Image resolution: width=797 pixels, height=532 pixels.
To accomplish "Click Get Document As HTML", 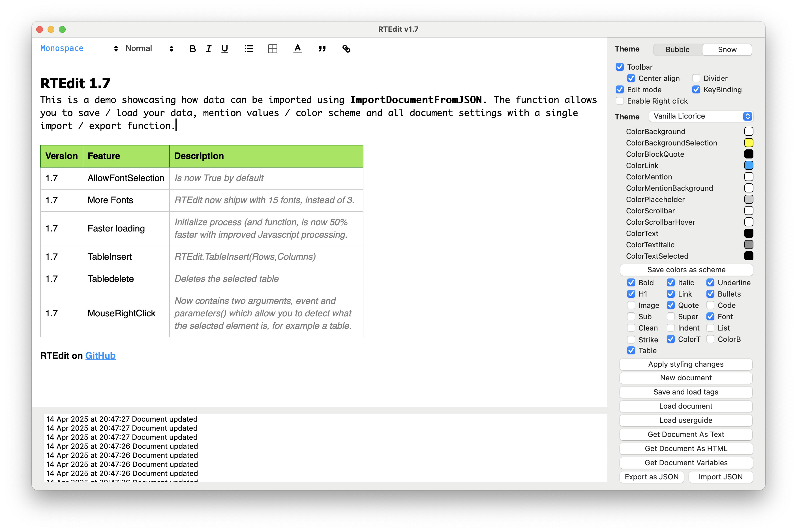I will click(x=686, y=449).
